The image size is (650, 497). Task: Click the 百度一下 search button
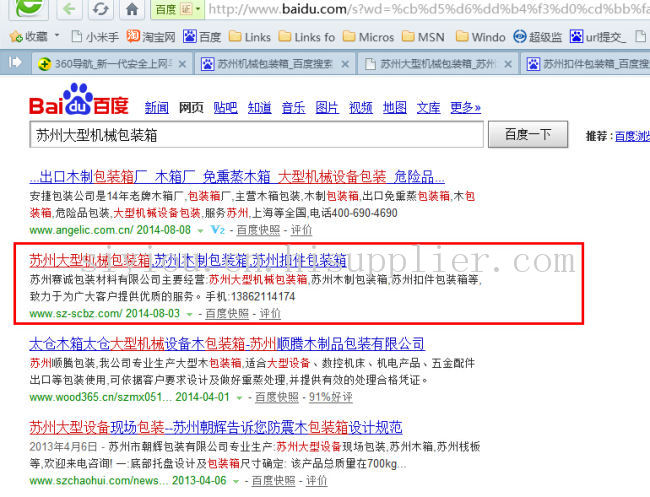click(x=528, y=134)
